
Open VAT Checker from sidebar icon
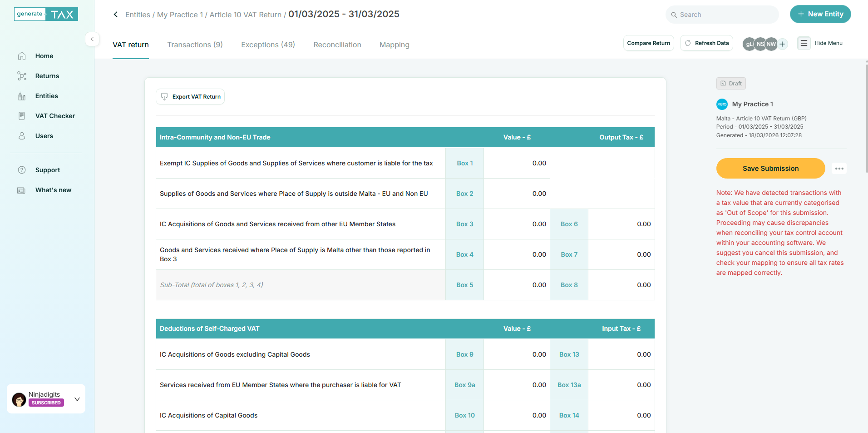point(21,116)
